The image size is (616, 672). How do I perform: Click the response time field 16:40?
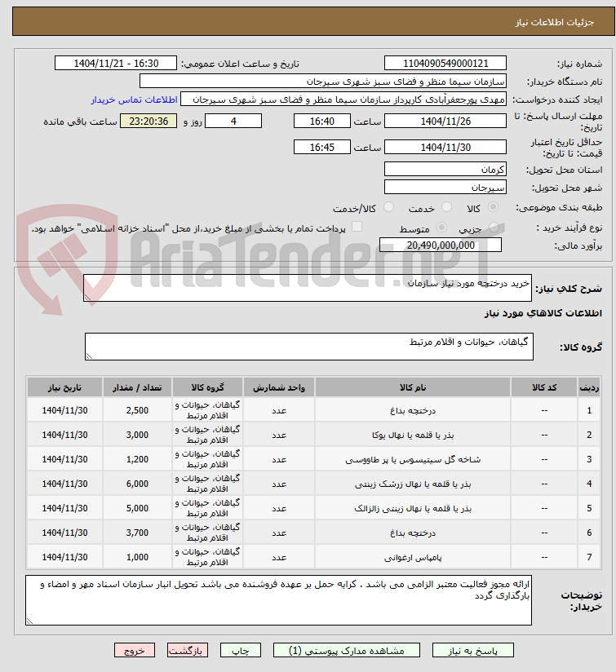point(322,121)
